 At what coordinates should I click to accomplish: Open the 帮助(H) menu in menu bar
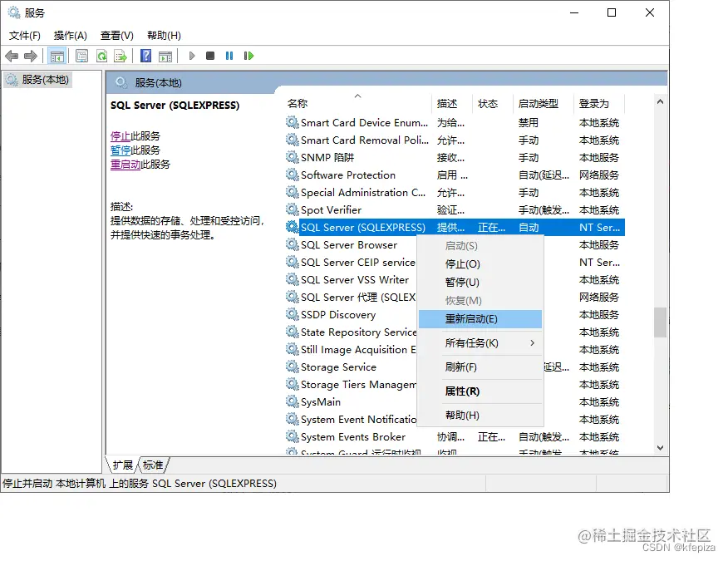[x=164, y=35]
